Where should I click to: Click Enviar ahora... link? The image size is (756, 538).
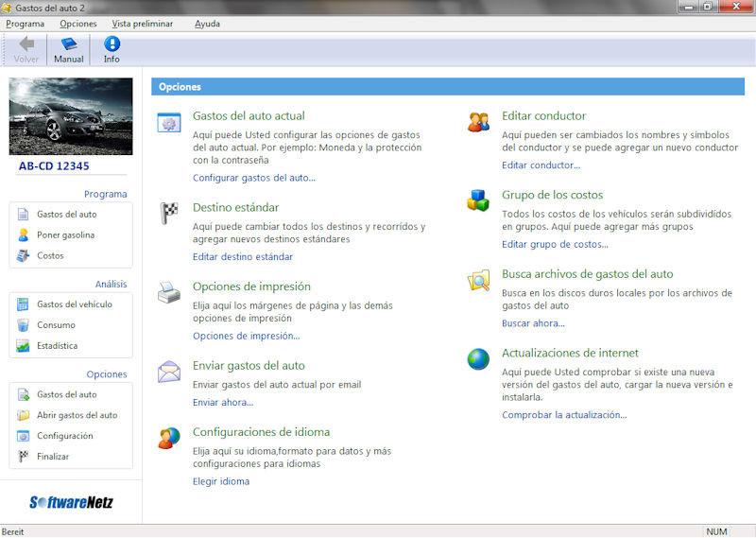(x=223, y=403)
